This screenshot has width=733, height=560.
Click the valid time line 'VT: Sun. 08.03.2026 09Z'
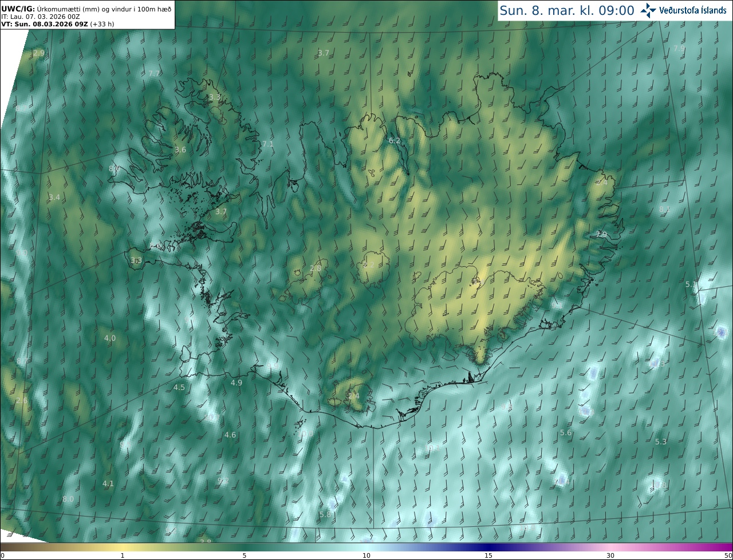(x=44, y=25)
